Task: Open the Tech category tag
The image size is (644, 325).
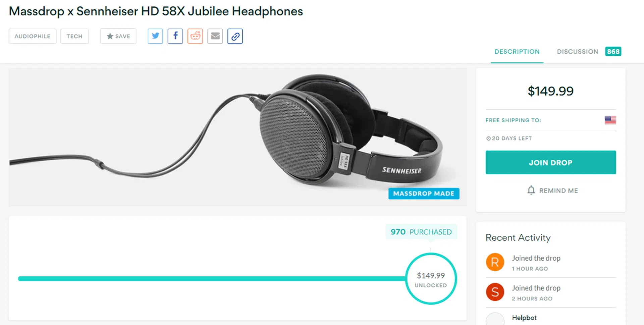Action: [74, 36]
